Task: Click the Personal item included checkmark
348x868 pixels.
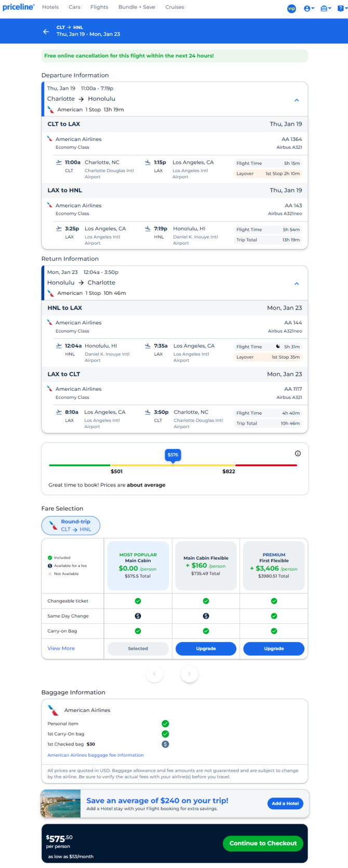Action: pyautogui.click(x=165, y=724)
